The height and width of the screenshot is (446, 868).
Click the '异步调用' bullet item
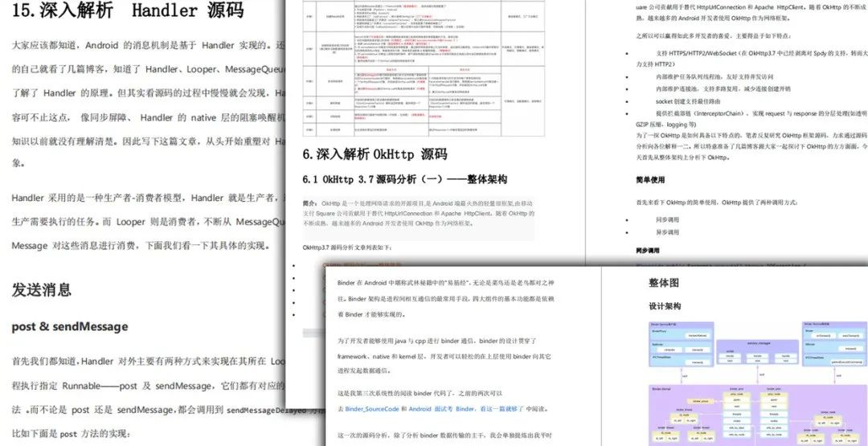667,233
